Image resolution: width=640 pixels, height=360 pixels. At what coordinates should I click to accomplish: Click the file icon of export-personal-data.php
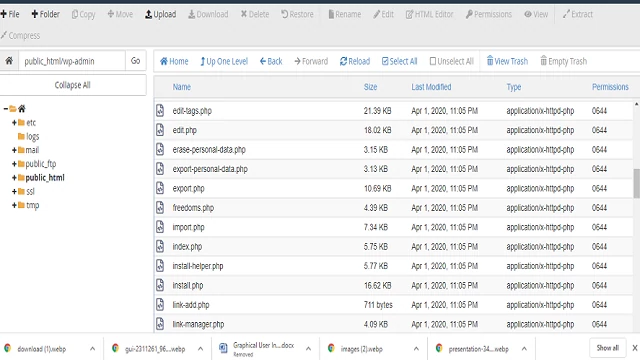click(x=160, y=169)
